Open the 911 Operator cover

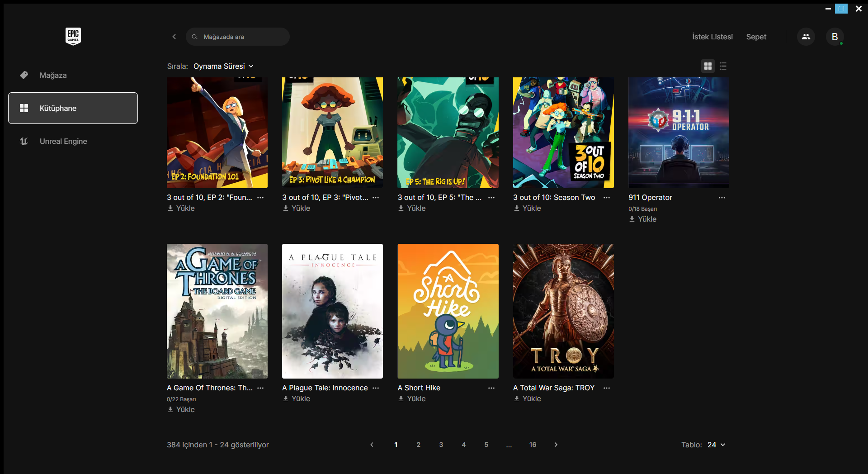[679, 133]
